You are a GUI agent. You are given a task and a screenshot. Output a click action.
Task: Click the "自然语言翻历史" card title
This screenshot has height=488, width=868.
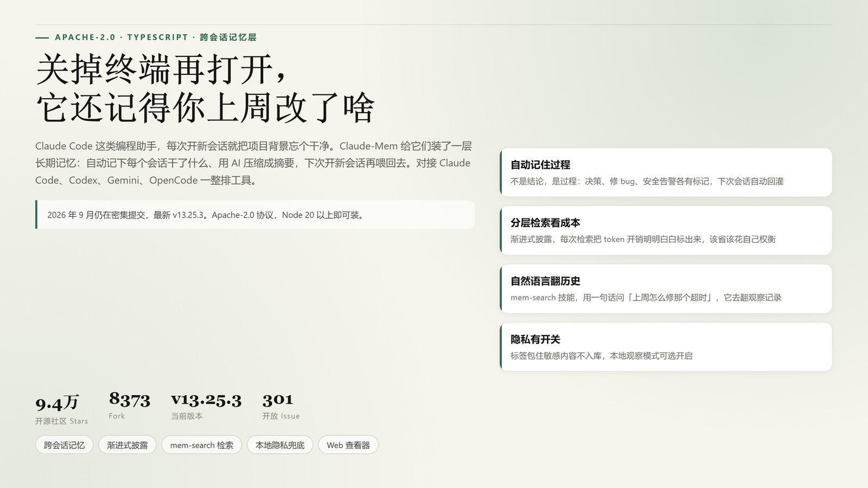point(545,281)
